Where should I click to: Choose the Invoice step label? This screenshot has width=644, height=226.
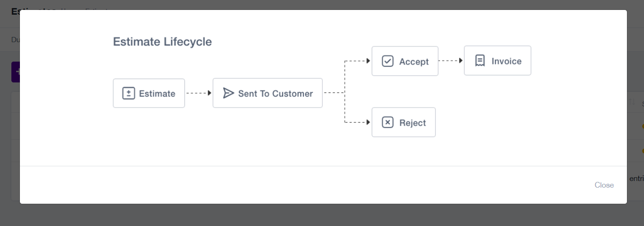point(506,61)
